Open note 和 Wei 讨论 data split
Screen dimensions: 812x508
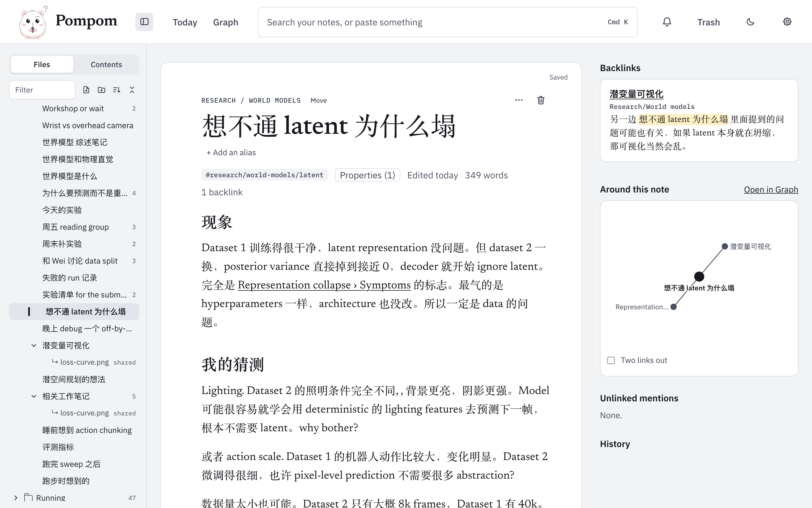pyautogui.click(x=74, y=261)
